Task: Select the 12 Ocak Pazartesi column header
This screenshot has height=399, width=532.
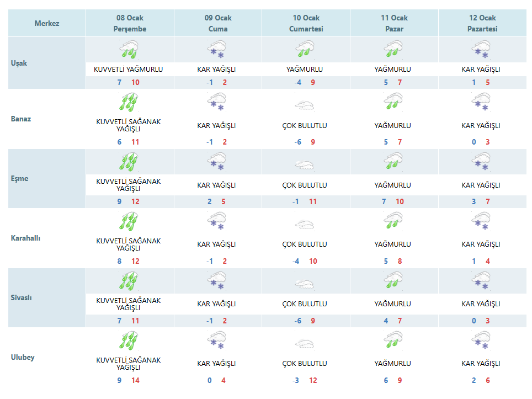Action: click(482, 23)
